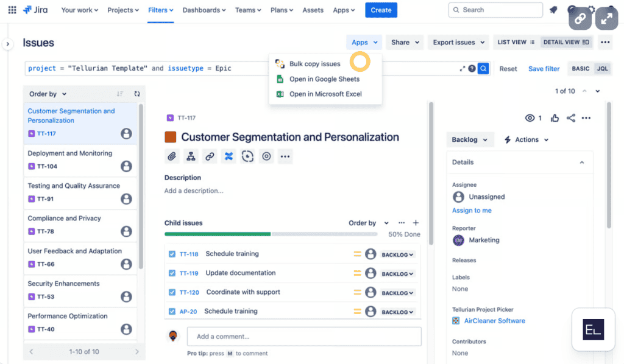The image size is (624, 364).
Task: Click the thumbs-up vote icon
Action: (555, 118)
